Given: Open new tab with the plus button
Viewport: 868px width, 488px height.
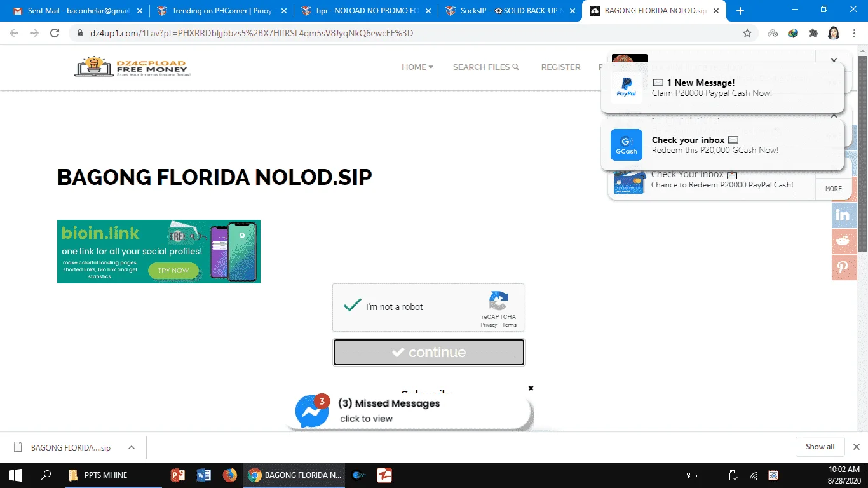Looking at the screenshot, I should pyautogui.click(x=740, y=11).
